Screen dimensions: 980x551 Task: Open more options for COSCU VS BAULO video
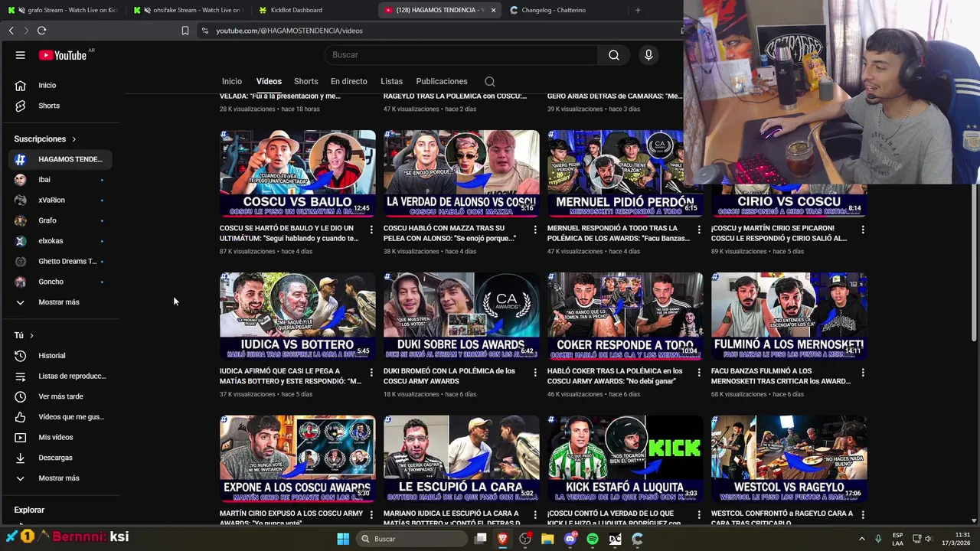371,229
